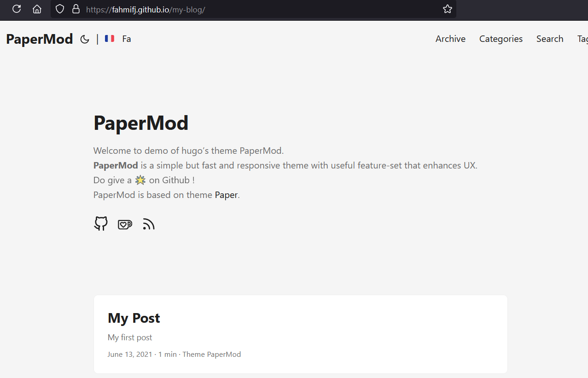Open the RSS feed icon
The image size is (588, 378).
148,224
